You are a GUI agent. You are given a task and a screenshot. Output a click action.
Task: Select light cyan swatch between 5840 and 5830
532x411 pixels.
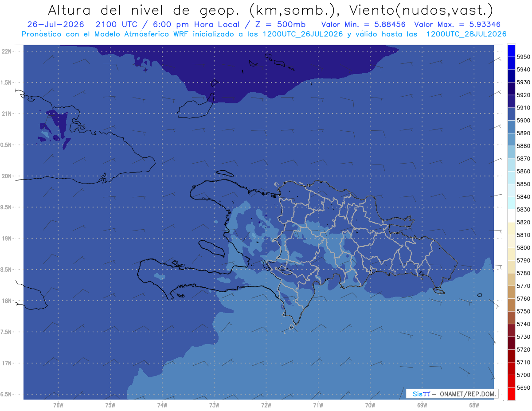(511, 203)
